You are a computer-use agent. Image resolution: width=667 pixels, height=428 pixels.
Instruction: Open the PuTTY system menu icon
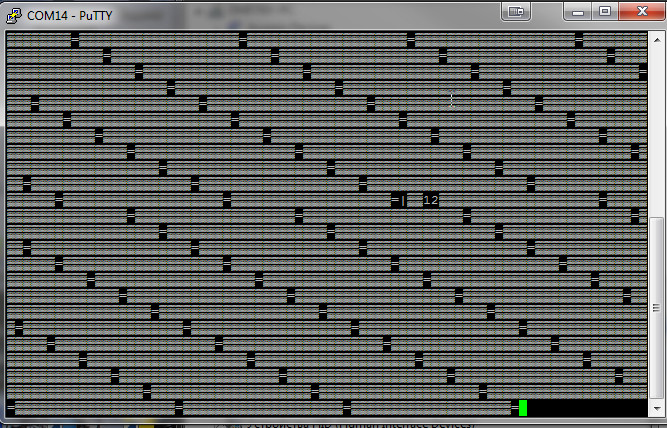(14, 12)
